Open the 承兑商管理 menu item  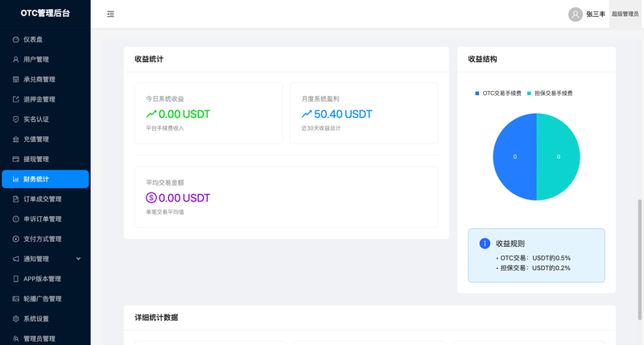click(45, 79)
